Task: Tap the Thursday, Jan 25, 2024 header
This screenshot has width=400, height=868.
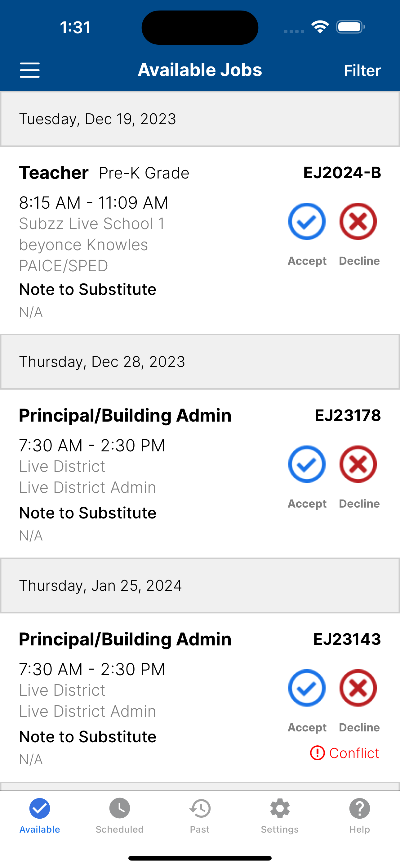Action: click(x=200, y=585)
